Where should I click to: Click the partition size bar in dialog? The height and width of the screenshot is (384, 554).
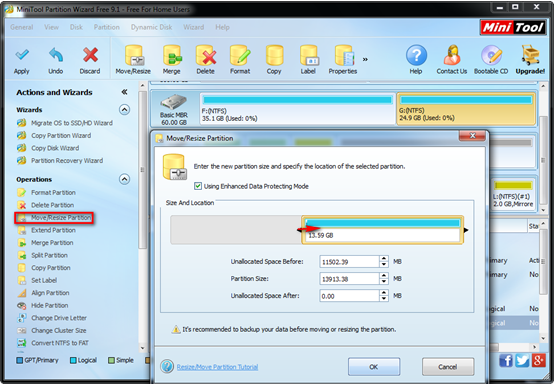click(x=383, y=230)
